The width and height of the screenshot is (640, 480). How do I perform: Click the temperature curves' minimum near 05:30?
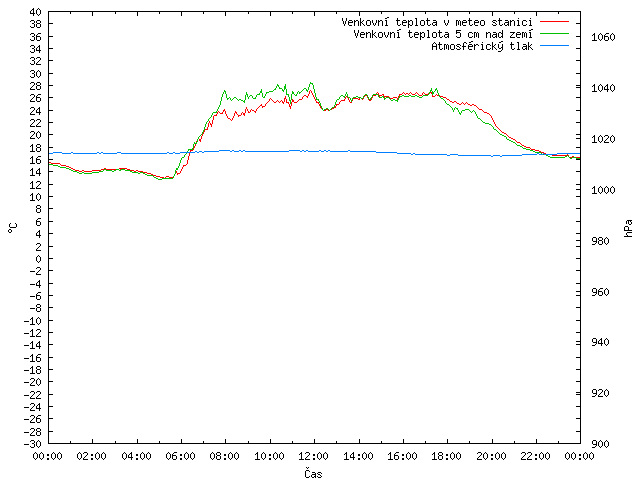pos(163,179)
